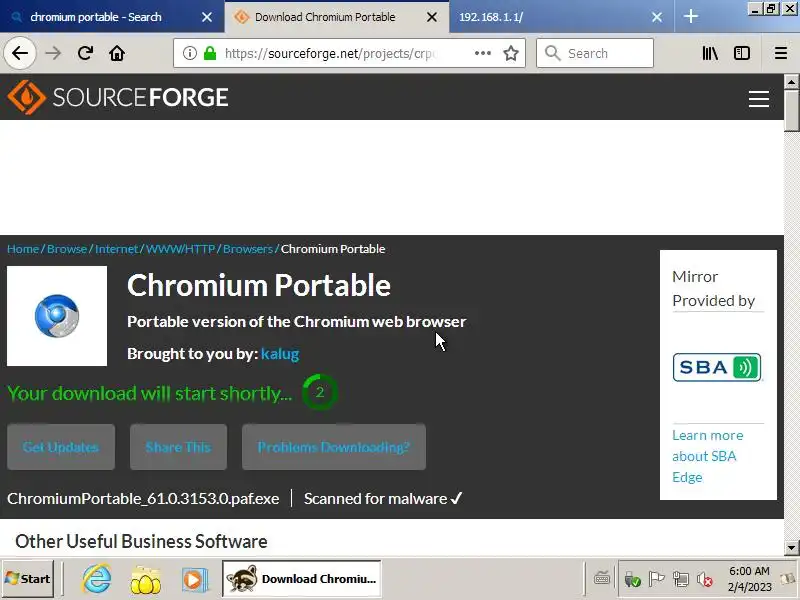
Task: Click the forward navigation arrow
Action: coord(53,53)
